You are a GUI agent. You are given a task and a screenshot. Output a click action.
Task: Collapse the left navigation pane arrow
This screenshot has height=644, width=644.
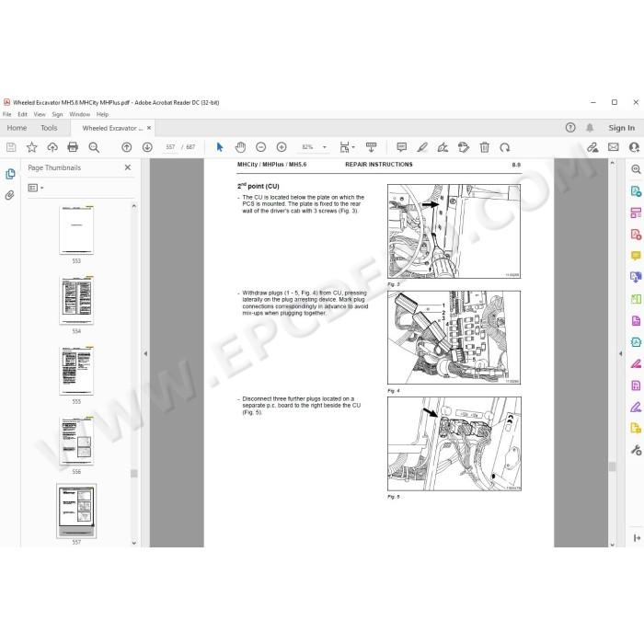click(x=145, y=353)
